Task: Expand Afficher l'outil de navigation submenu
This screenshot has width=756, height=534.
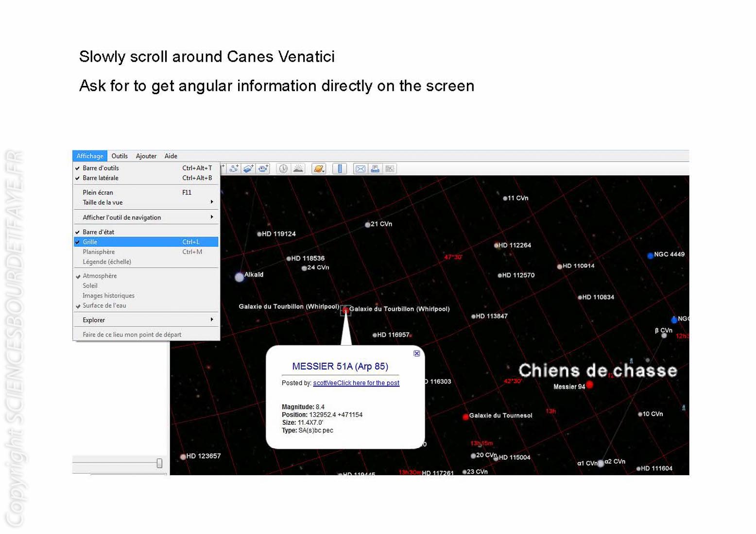Action: coord(146,217)
